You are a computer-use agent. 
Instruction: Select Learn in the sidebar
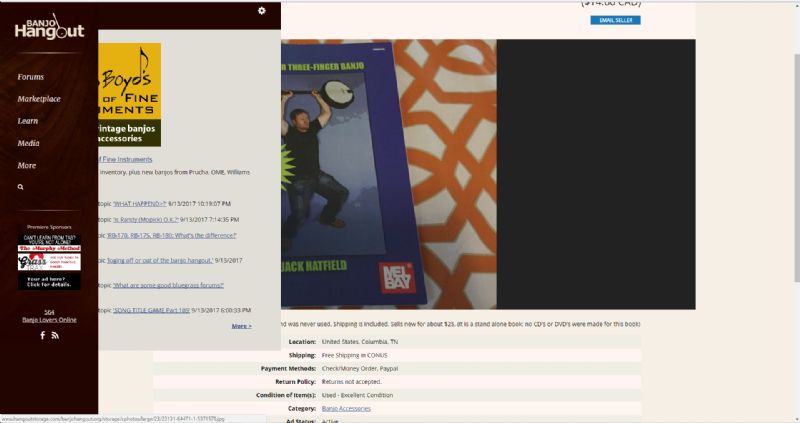(x=28, y=121)
